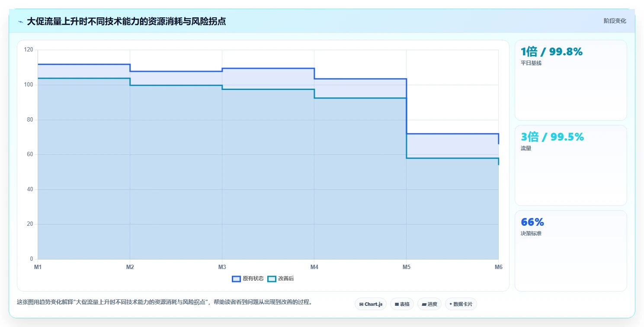The image size is (644, 327).
Task: Click the 40 y-axis label
Action: pos(30,189)
